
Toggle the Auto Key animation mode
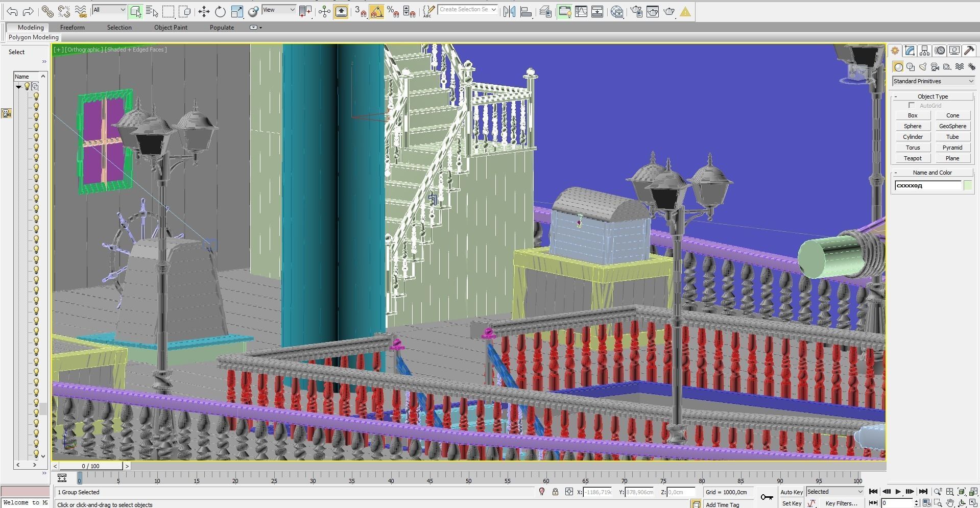(792, 492)
